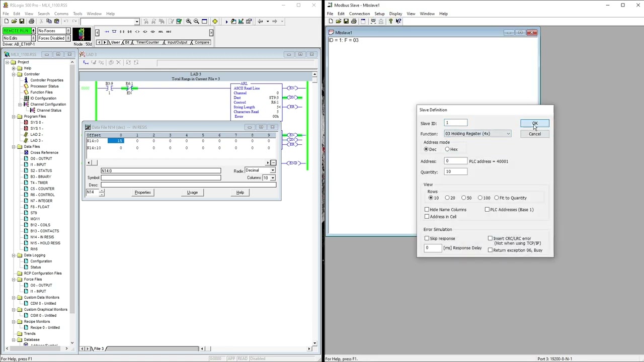
Task: Expand the Help folder in project tree
Action: tap(14, 68)
